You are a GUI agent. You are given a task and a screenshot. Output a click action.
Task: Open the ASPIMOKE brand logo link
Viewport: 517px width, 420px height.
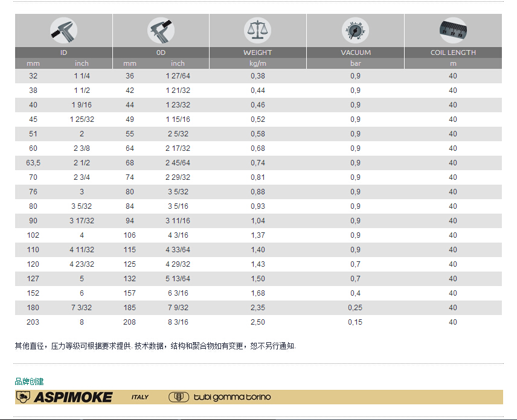point(73,397)
